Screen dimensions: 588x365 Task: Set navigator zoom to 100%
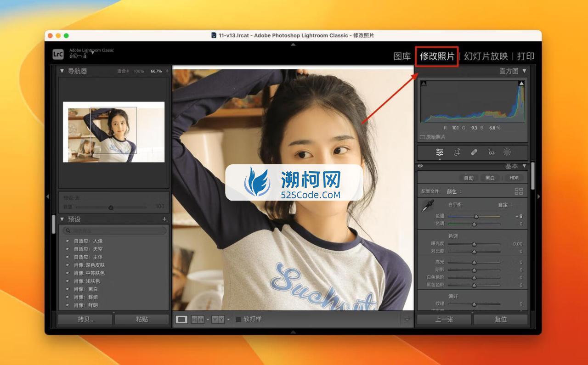(139, 71)
